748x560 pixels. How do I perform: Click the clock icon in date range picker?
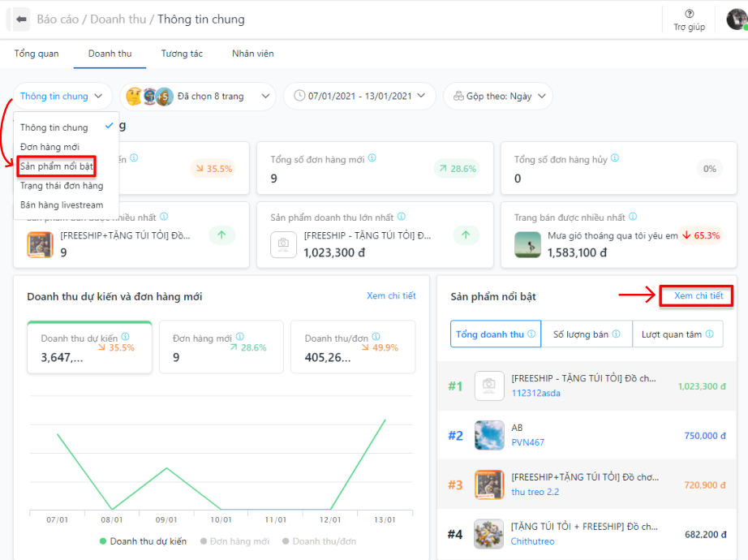(x=299, y=96)
